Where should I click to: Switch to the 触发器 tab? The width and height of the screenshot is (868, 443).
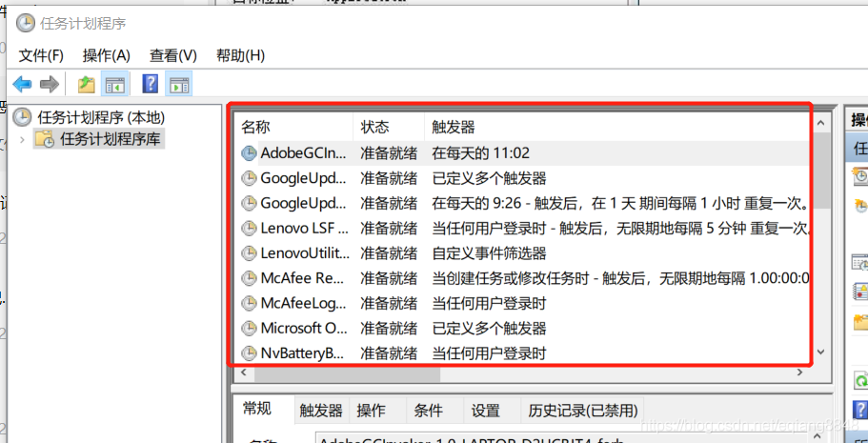[x=321, y=411]
